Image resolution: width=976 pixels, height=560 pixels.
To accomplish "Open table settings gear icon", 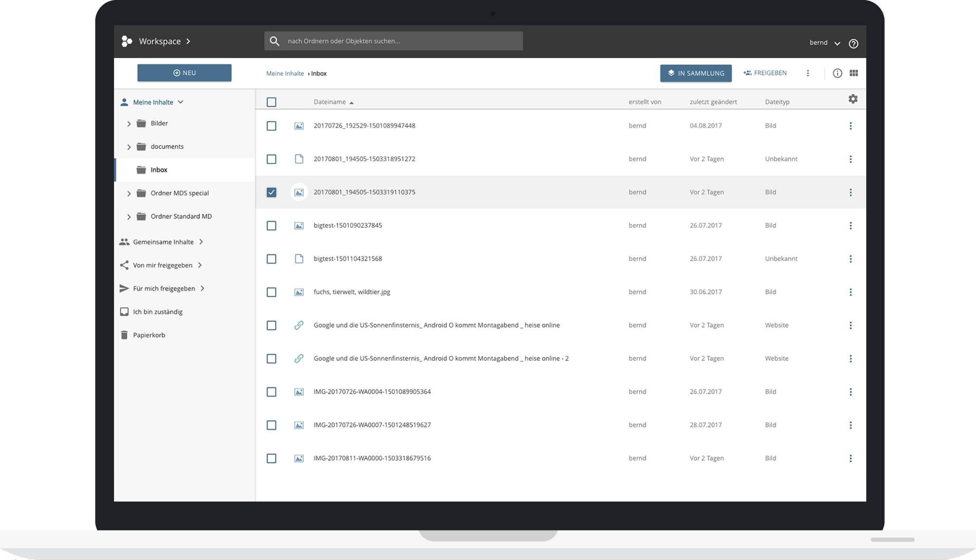I will [853, 99].
